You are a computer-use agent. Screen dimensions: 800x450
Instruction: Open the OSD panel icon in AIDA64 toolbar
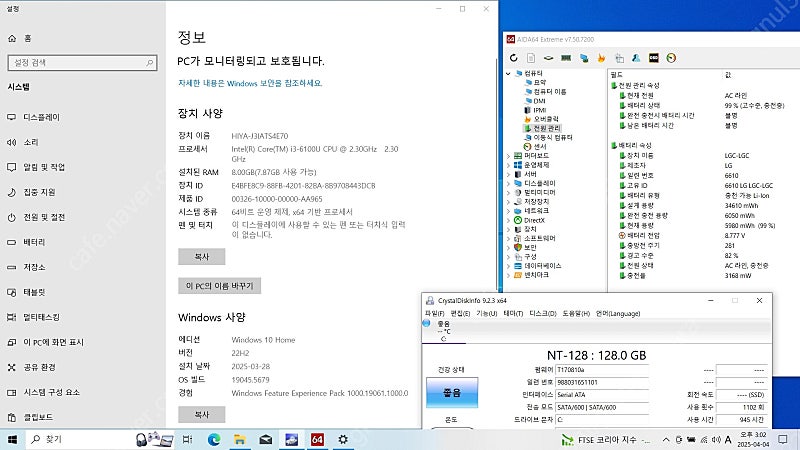tap(654, 58)
